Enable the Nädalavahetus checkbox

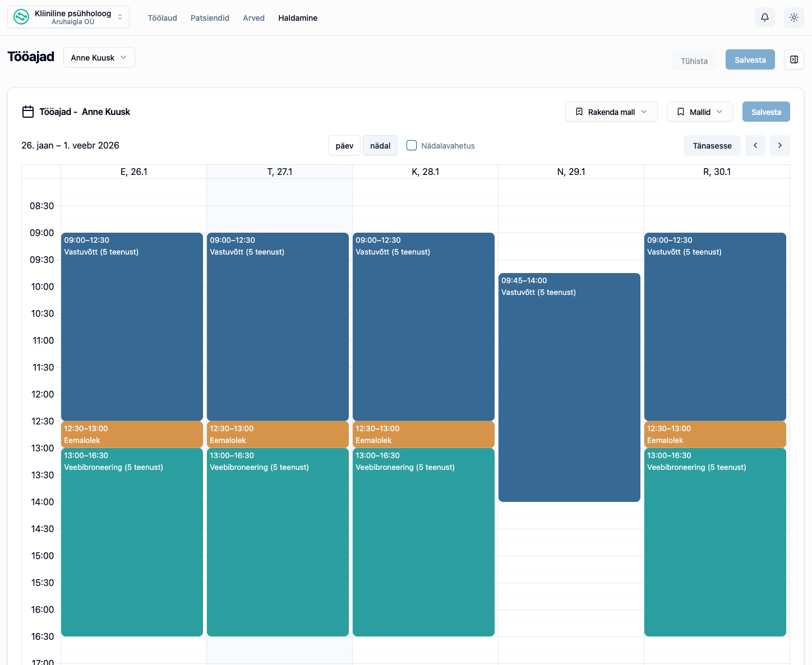click(x=412, y=145)
